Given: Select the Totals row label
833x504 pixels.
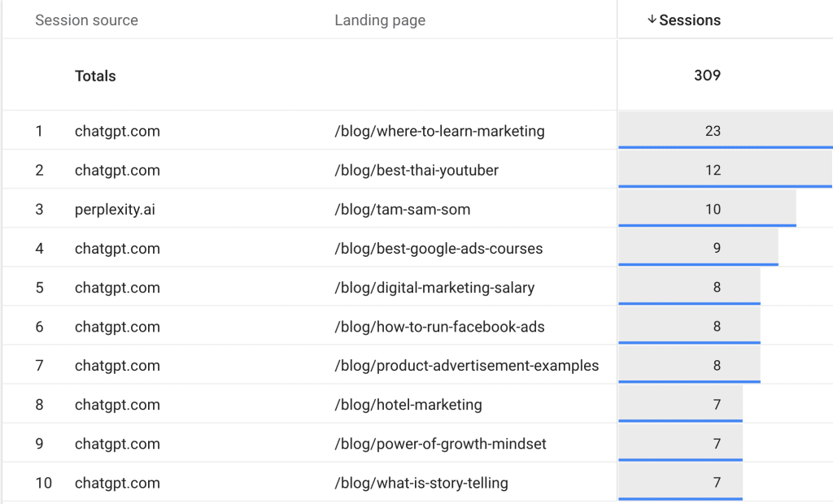Looking at the screenshot, I should pos(95,76).
